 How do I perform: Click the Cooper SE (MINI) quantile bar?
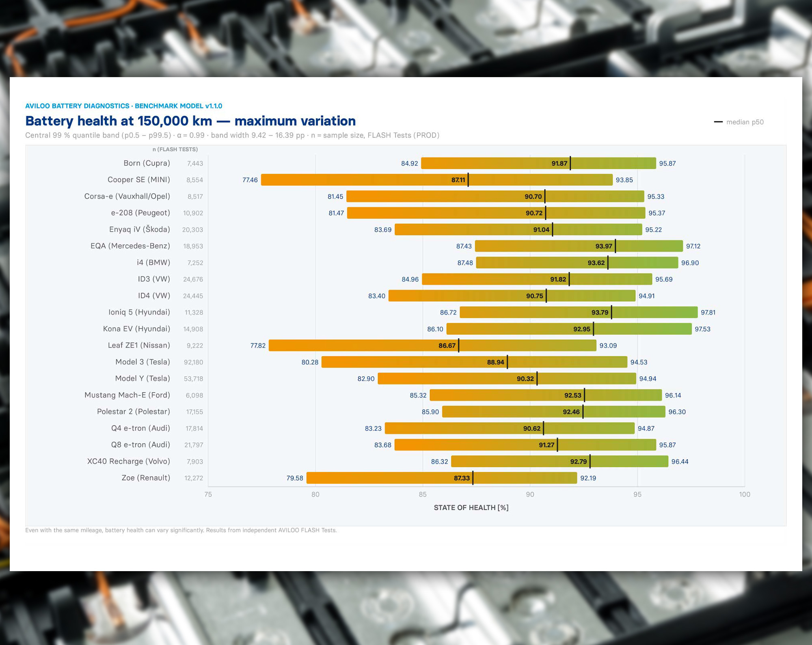tap(436, 180)
